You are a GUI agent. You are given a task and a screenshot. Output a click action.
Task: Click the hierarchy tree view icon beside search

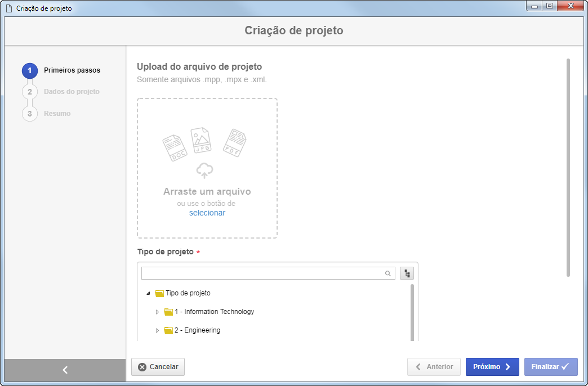[x=407, y=273]
